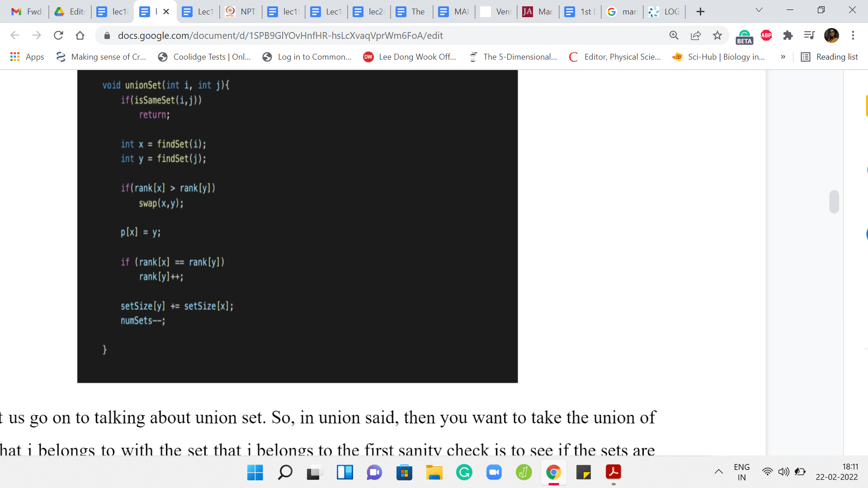868x488 pixels.
Task: Click the browser Home icon
Action: click(x=80, y=35)
